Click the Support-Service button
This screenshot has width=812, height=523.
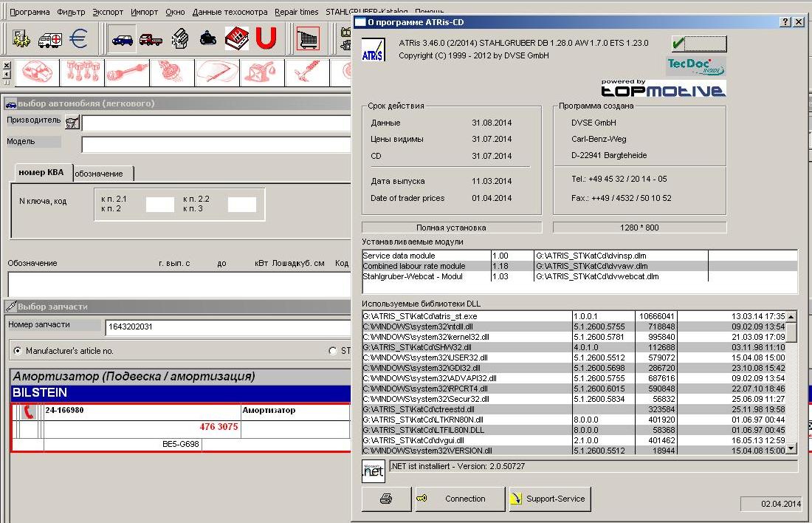coord(550,499)
